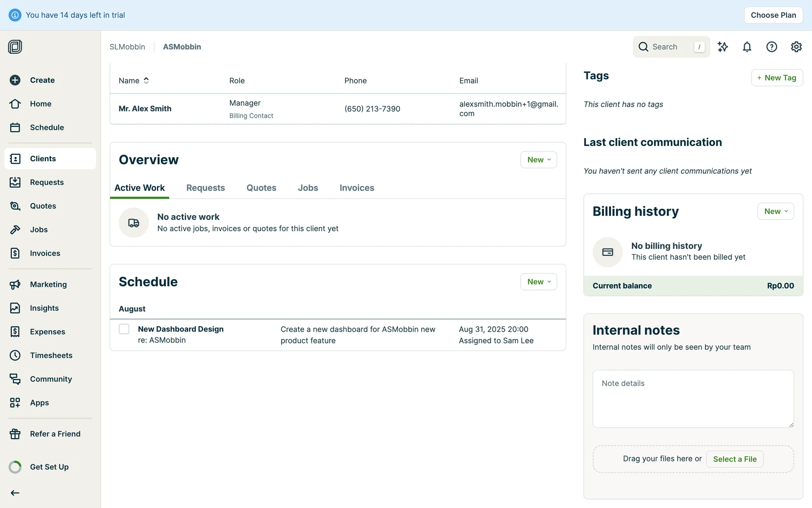
Task: Expand the New dropdown in Overview
Action: tap(538, 160)
